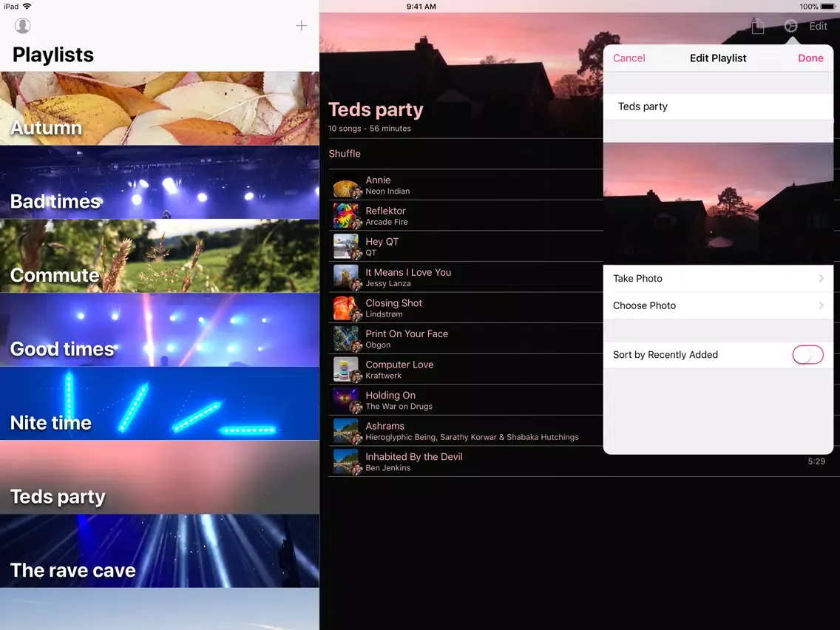The image size is (840, 630).
Task: Tap the 10 songs - 56 minutes text
Action: [370, 129]
